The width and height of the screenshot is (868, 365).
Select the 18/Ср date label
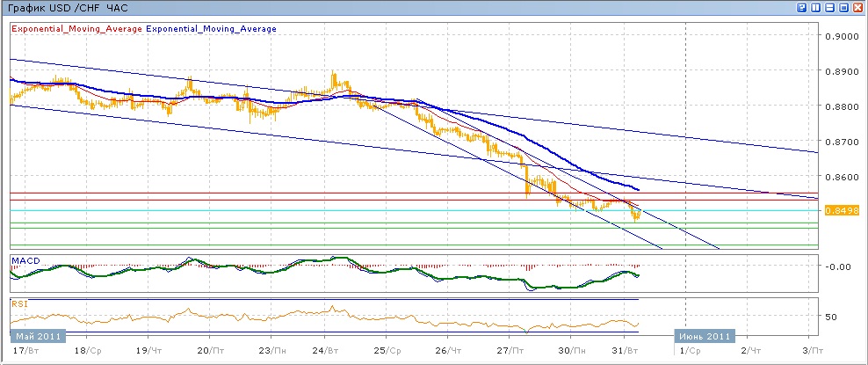(x=88, y=351)
